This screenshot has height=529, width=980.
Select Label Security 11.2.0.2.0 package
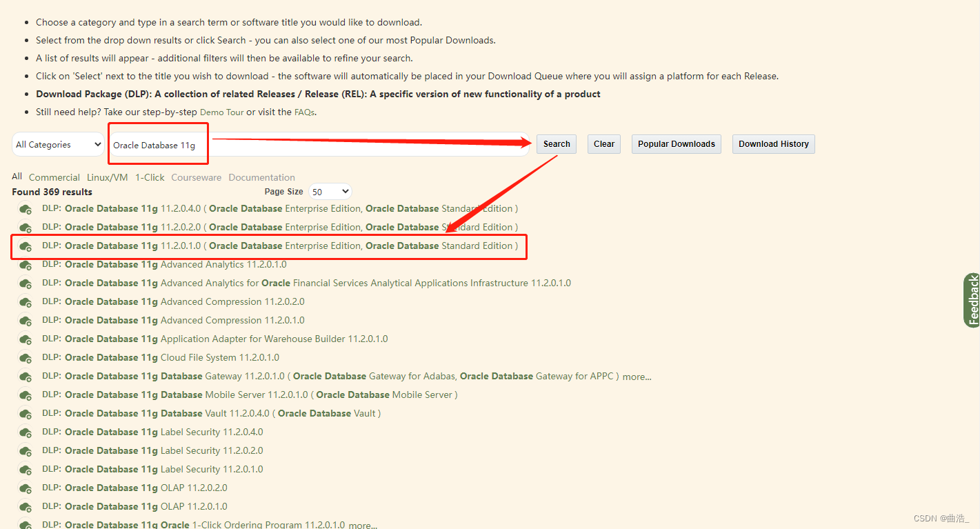click(152, 450)
